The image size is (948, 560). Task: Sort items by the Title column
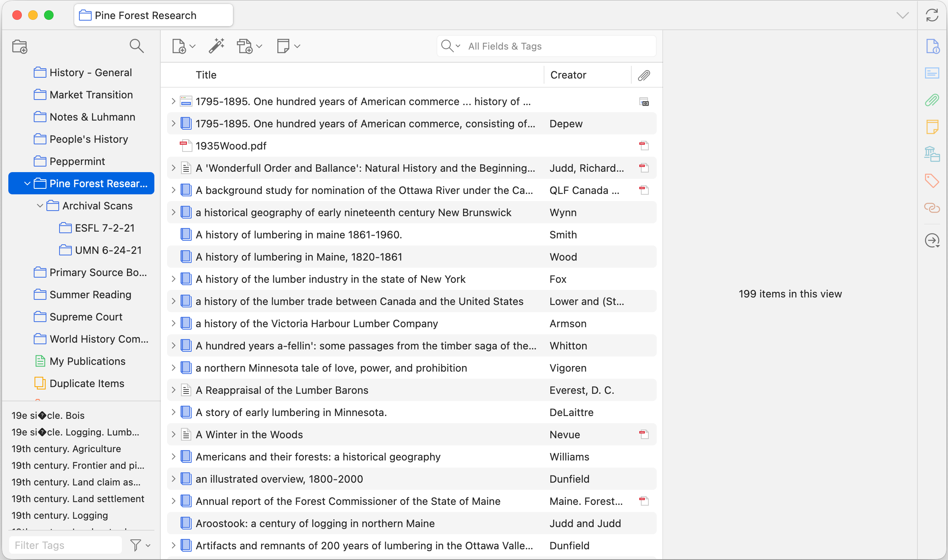(206, 75)
